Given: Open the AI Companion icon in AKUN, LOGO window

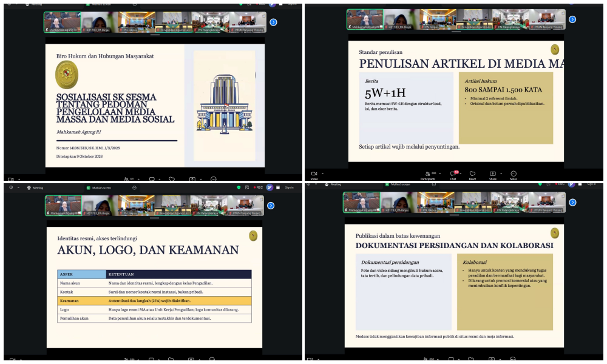Looking at the screenshot, I should point(270,187).
